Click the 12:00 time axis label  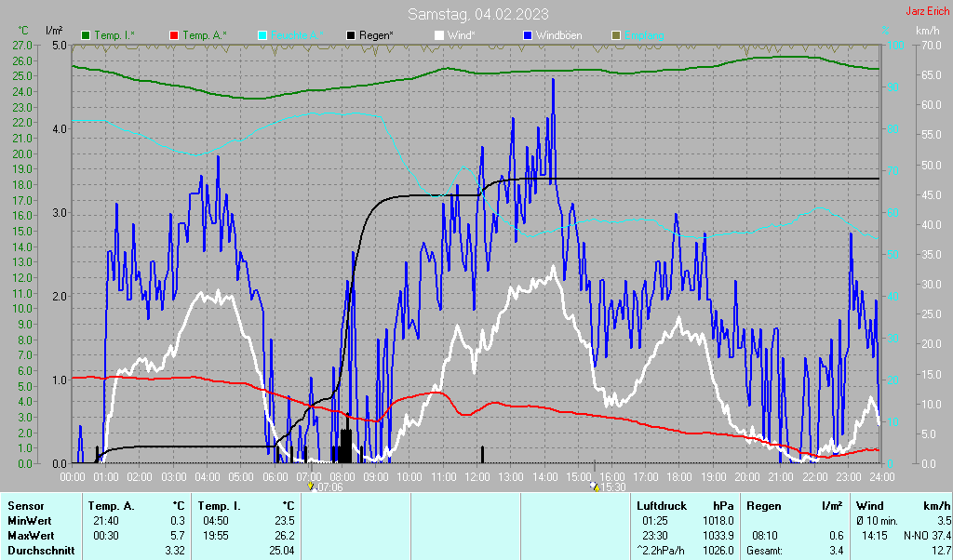coord(476,476)
